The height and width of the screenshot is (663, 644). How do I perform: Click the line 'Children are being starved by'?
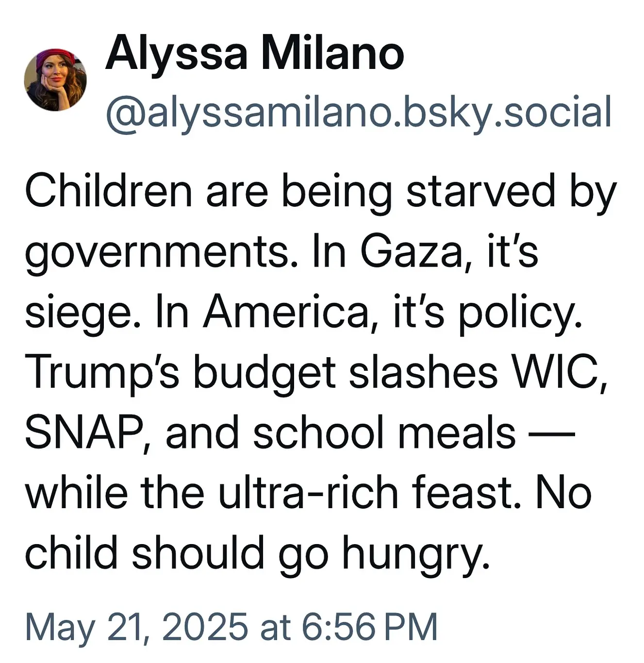pyautogui.click(x=321, y=193)
